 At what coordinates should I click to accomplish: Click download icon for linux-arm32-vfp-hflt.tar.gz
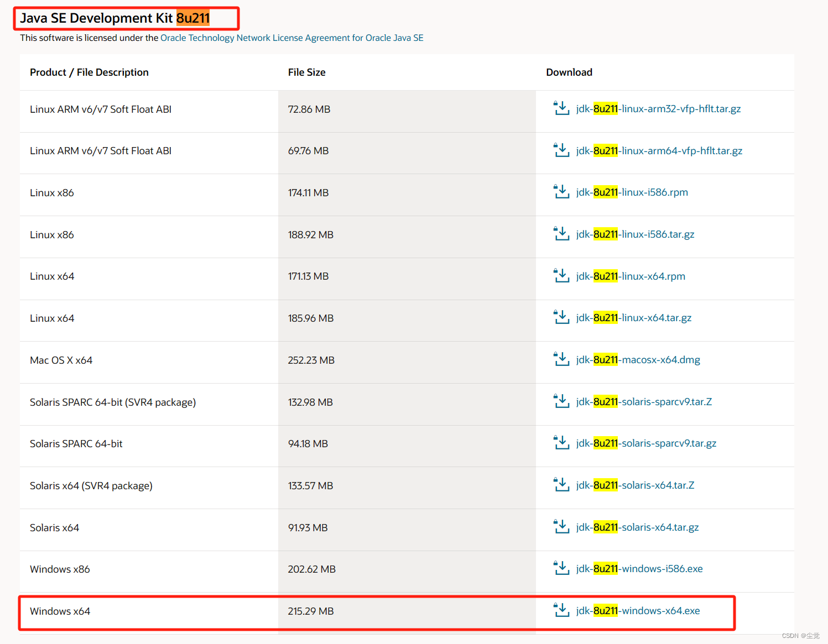(561, 108)
